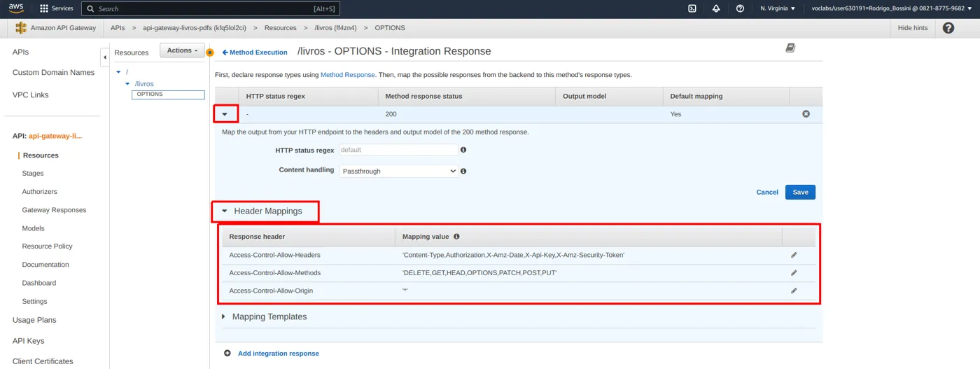Click the api-gateway-livros-pdfs breadcrumb
980x369 pixels.
pyautogui.click(x=195, y=28)
